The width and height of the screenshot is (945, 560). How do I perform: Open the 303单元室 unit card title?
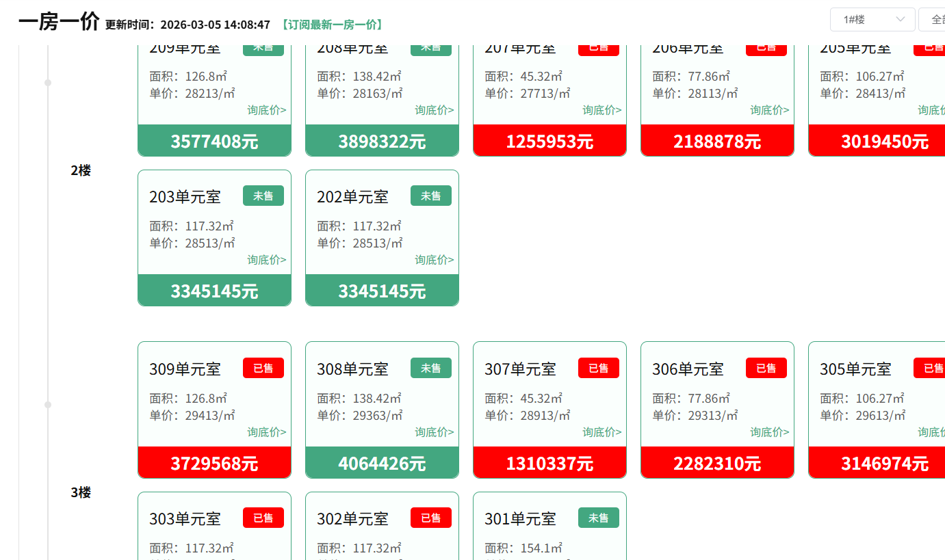pyautogui.click(x=185, y=519)
